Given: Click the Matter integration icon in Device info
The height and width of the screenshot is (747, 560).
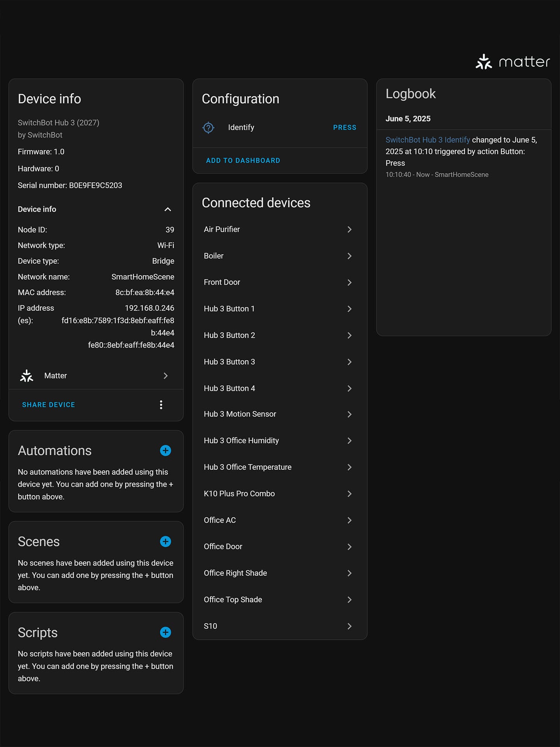Looking at the screenshot, I should (27, 376).
